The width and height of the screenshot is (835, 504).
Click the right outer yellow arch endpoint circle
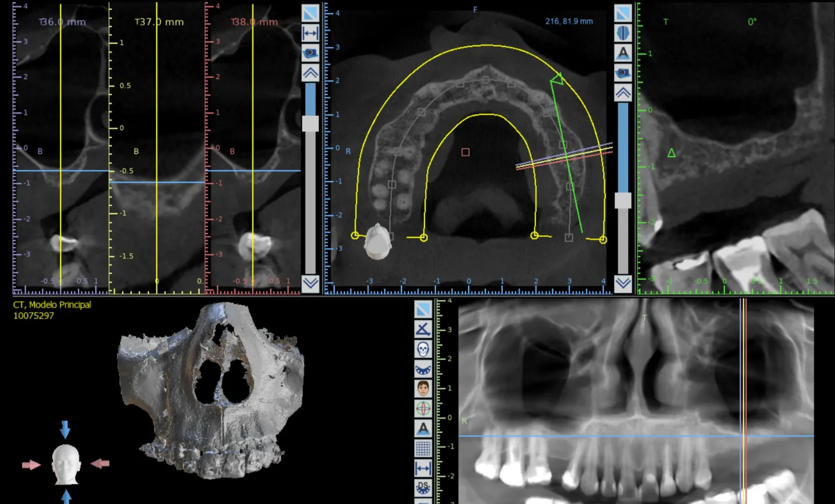pyautogui.click(x=603, y=239)
